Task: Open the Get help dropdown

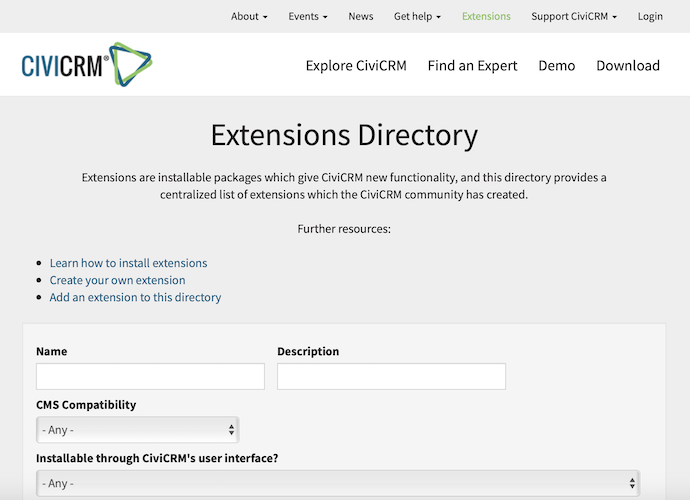Action: pos(417,16)
